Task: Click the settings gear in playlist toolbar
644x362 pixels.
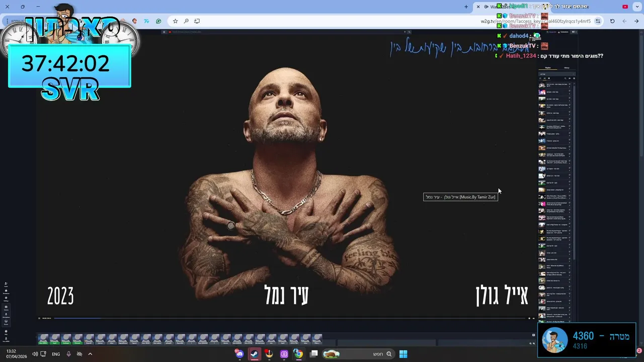Action: (x=574, y=78)
